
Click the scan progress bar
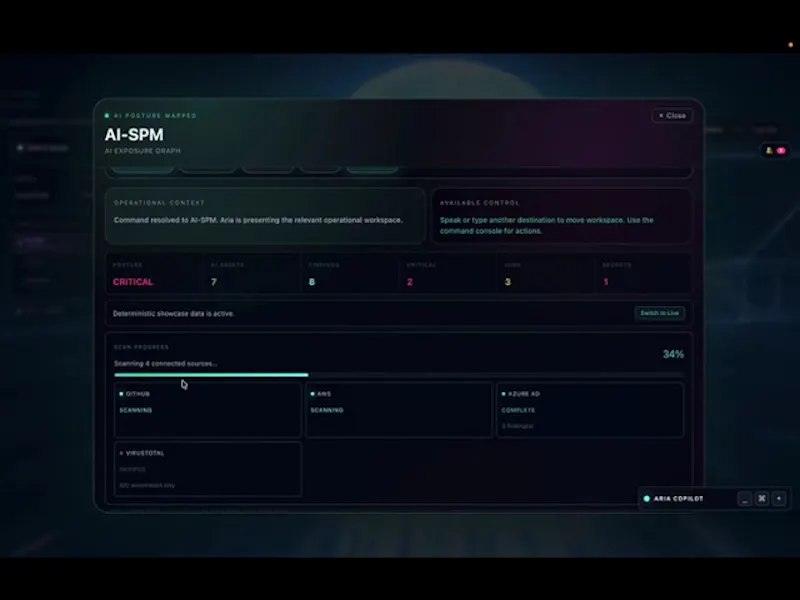coord(399,375)
